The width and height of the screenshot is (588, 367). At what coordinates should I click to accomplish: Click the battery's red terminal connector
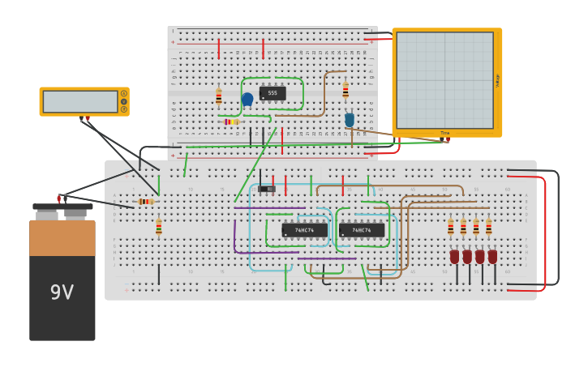pyautogui.click(x=59, y=198)
